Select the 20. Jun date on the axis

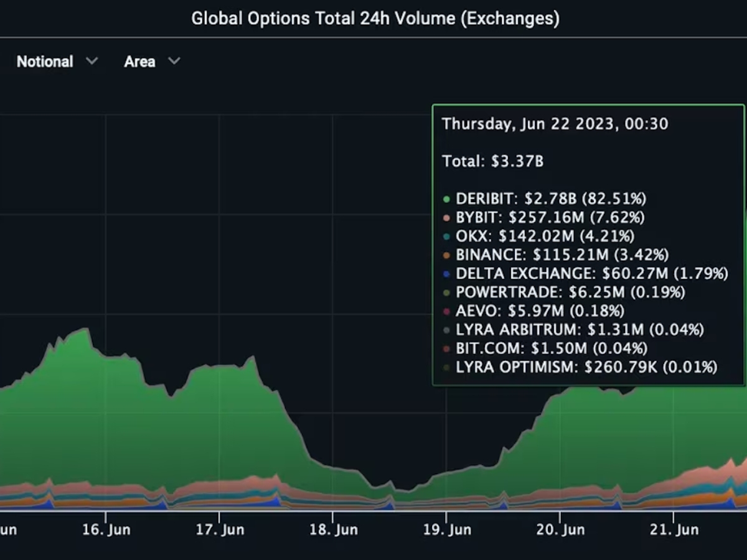[559, 530]
